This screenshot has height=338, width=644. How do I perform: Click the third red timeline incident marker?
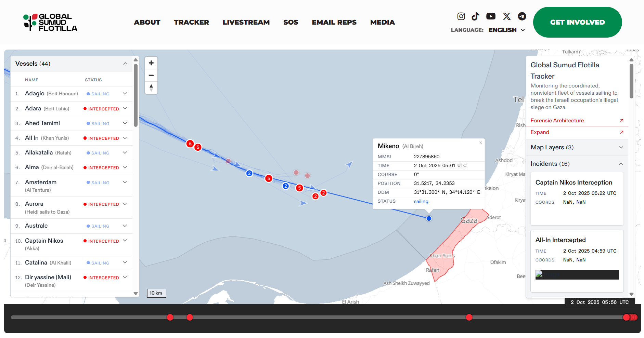coord(469,317)
